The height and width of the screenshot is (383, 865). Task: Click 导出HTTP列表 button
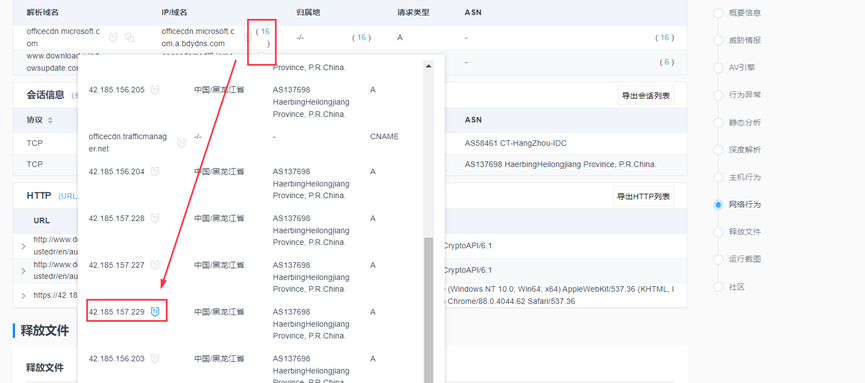pyautogui.click(x=643, y=196)
